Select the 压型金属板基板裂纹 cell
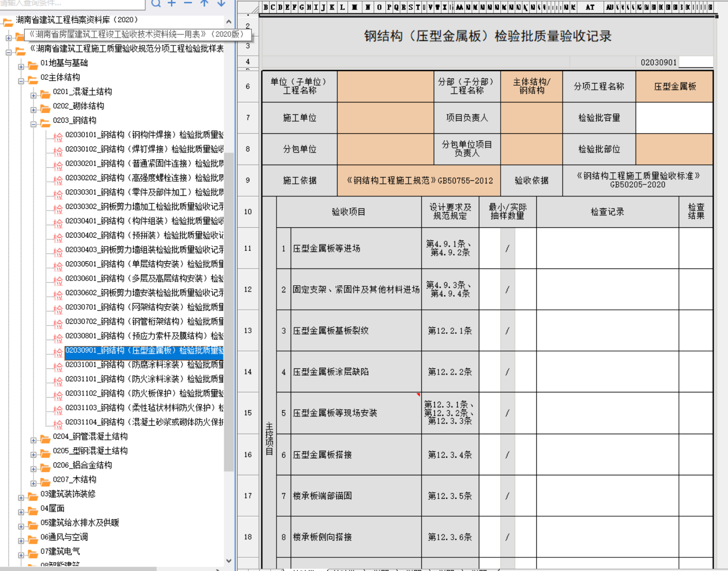728x571 pixels. (x=356, y=331)
